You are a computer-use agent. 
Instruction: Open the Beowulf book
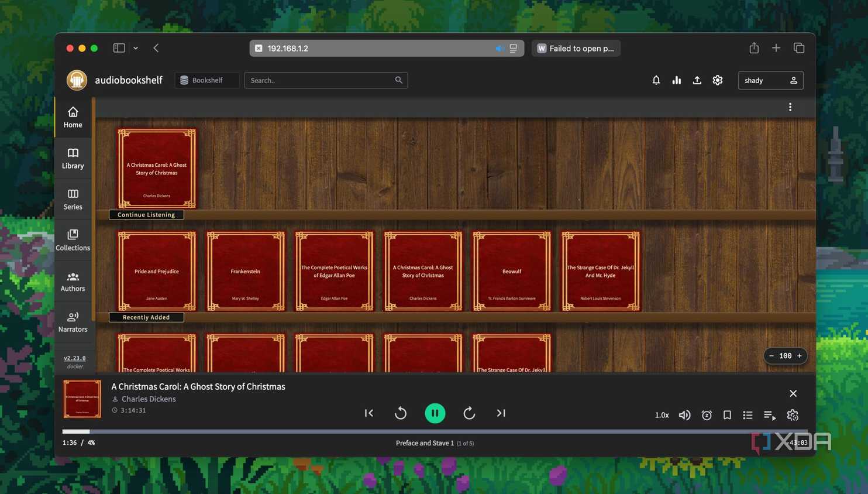pyautogui.click(x=512, y=271)
